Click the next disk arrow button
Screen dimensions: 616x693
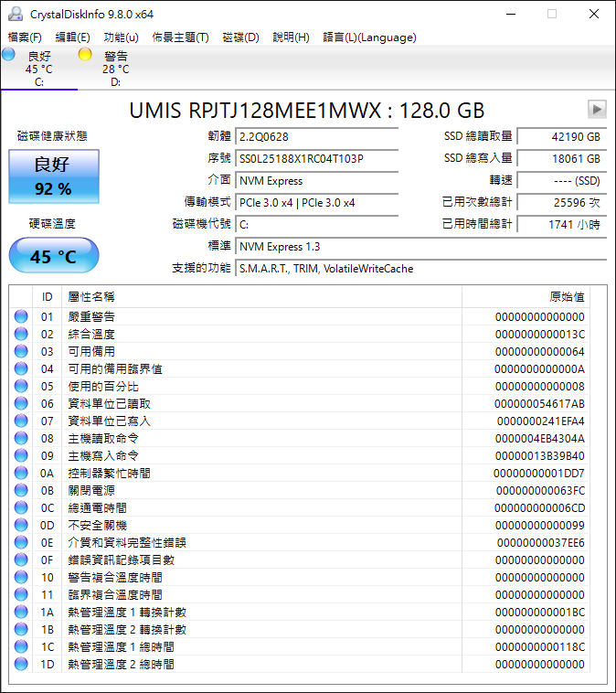click(x=597, y=109)
